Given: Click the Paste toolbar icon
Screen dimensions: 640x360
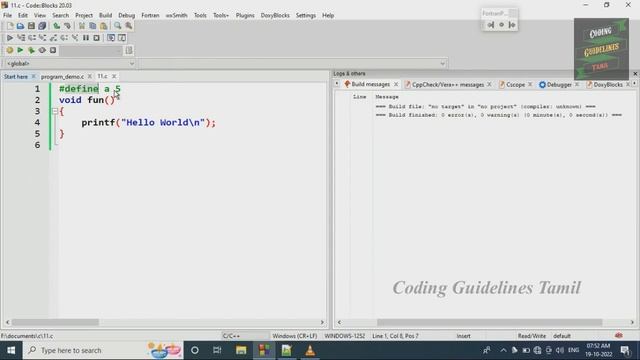Looking at the screenshot, I should click(104, 26).
